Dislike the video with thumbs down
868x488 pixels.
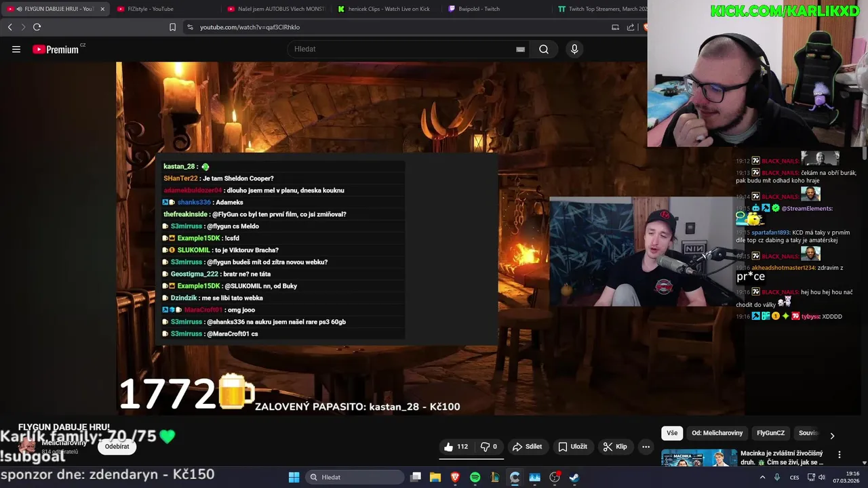(x=489, y=447)
